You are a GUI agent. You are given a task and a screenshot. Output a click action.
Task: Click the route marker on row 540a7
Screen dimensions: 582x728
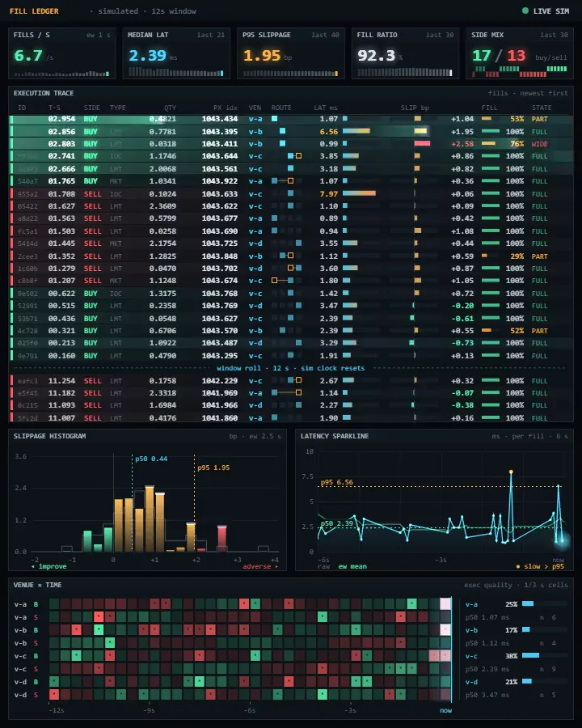pyautogui.click(x=282, y=180)
